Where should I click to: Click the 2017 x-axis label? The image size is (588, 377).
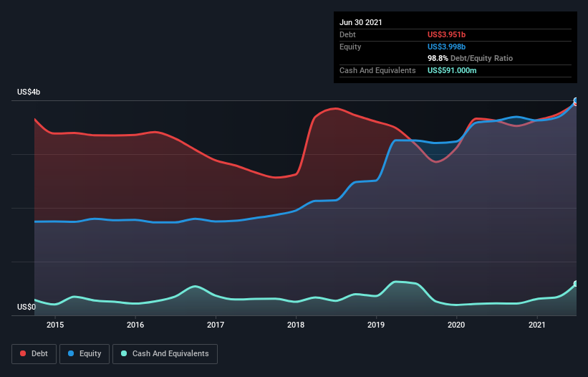point(216,325)
